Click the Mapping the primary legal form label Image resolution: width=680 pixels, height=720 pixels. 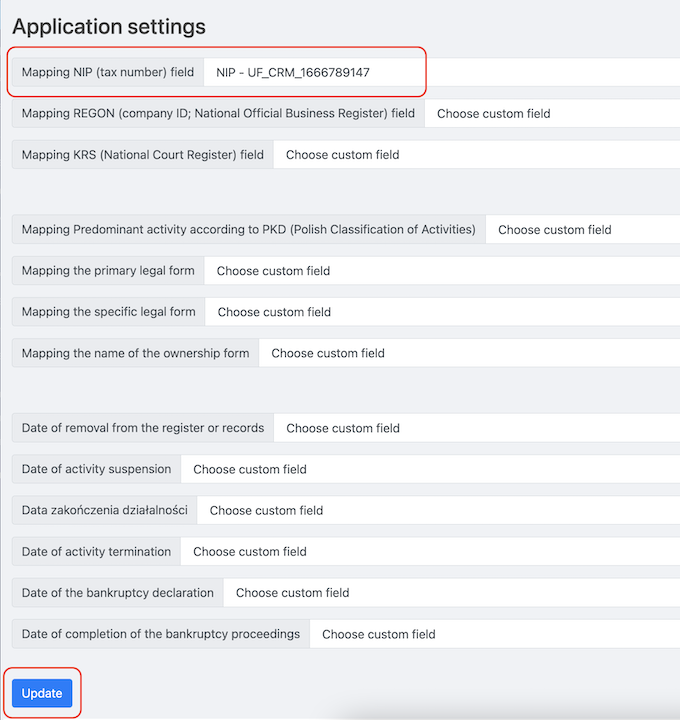pyautogui.click(x=108, y=271)
